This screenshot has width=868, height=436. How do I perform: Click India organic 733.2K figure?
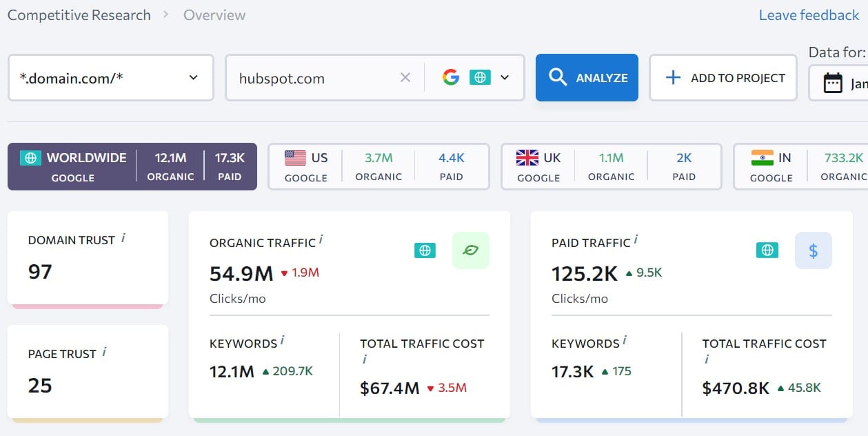[x=844, y=158]
